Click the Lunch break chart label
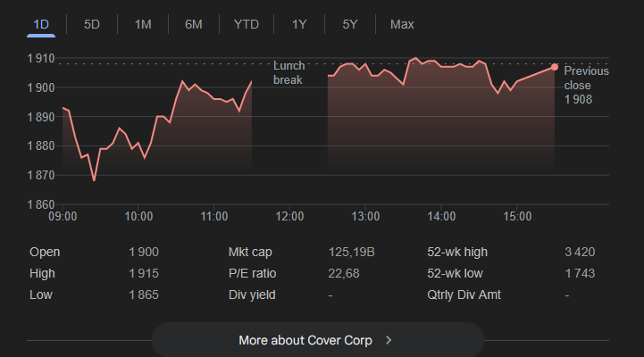The width and height of the screenshot is (644, 357). tap(289, 72)
